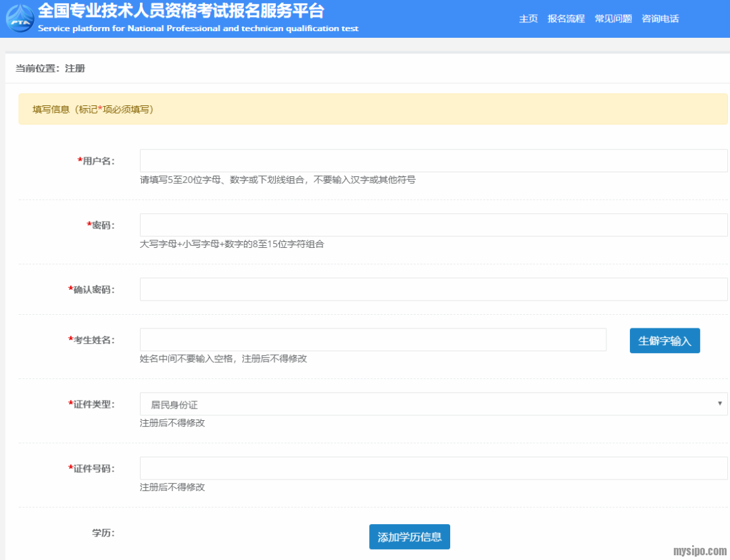This screenshot has height=560, width=730.
Task: Click the *考生姓名 field label
Action: [x=91, y=340]
